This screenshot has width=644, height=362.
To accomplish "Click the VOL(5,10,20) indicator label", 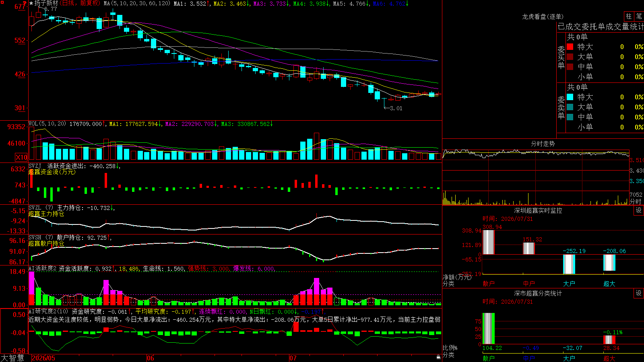I will 47,124.
